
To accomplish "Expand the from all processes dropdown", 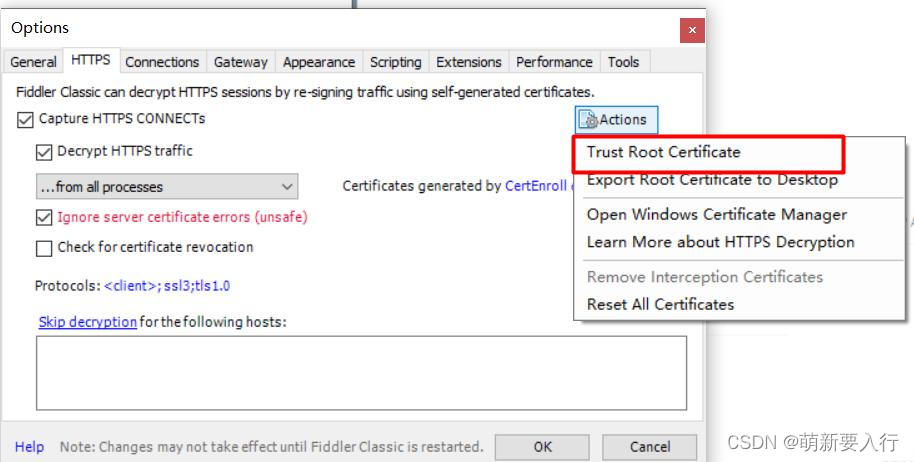I will click(x=167, y=187).
